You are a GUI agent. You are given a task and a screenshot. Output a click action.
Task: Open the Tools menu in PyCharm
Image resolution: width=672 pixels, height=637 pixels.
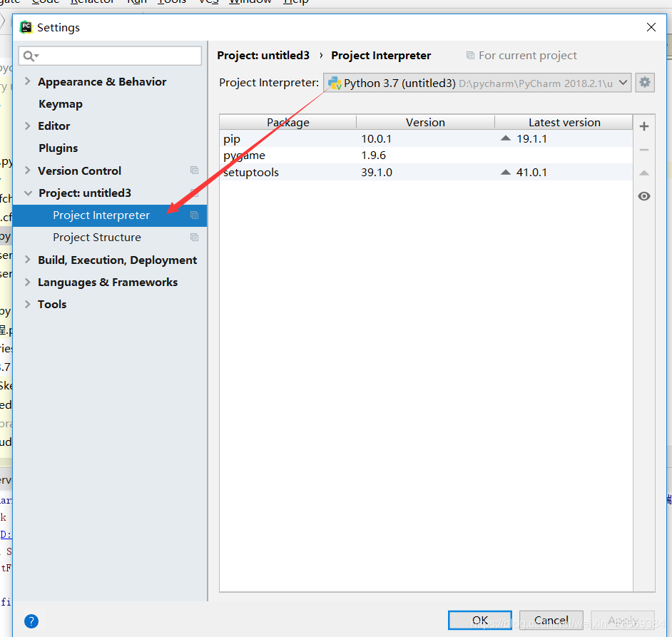click(x=171, y=2)
